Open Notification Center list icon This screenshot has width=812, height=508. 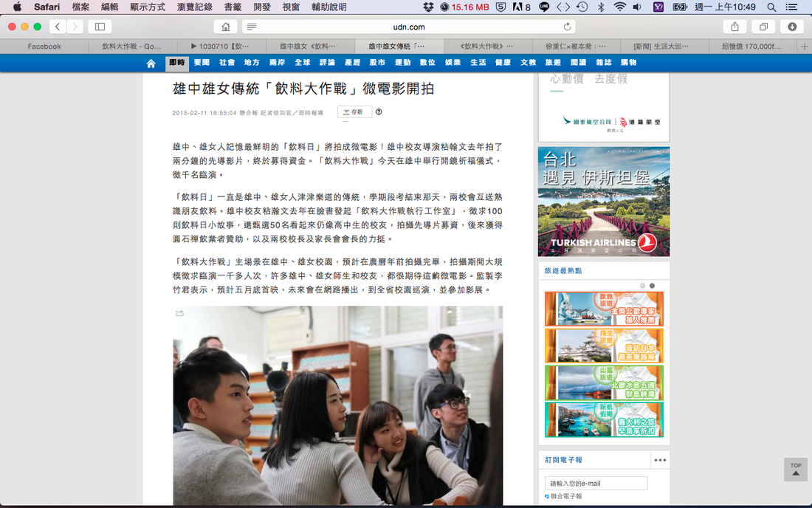[792, 7]
